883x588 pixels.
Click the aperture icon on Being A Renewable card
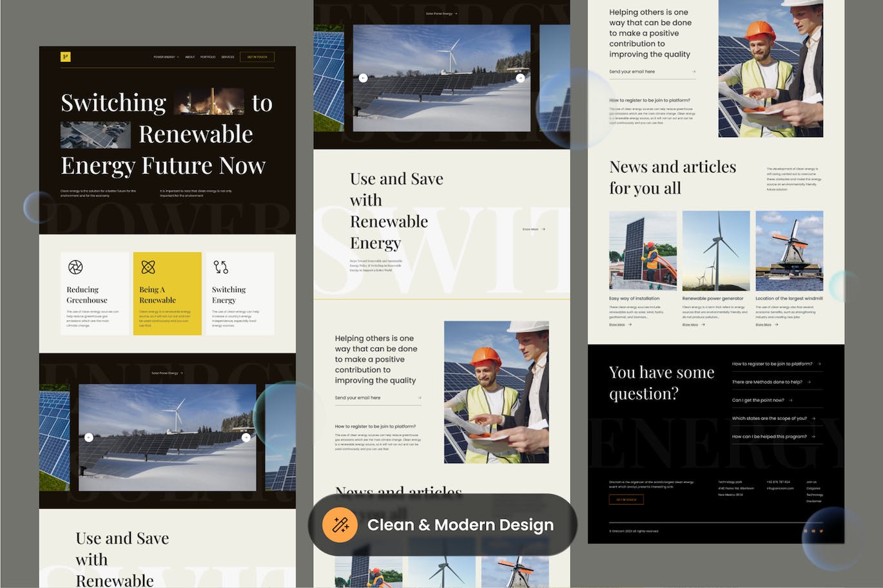tap(150, 266)
